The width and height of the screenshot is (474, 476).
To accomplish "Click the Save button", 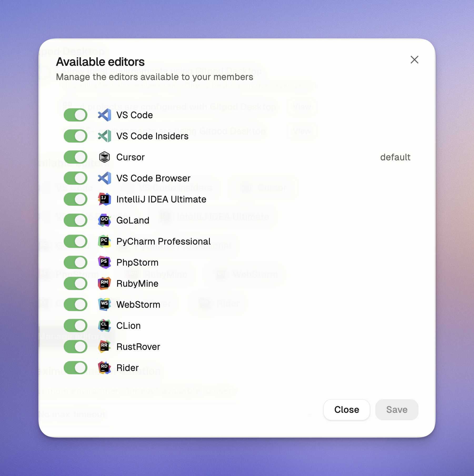I will point(397,410).
